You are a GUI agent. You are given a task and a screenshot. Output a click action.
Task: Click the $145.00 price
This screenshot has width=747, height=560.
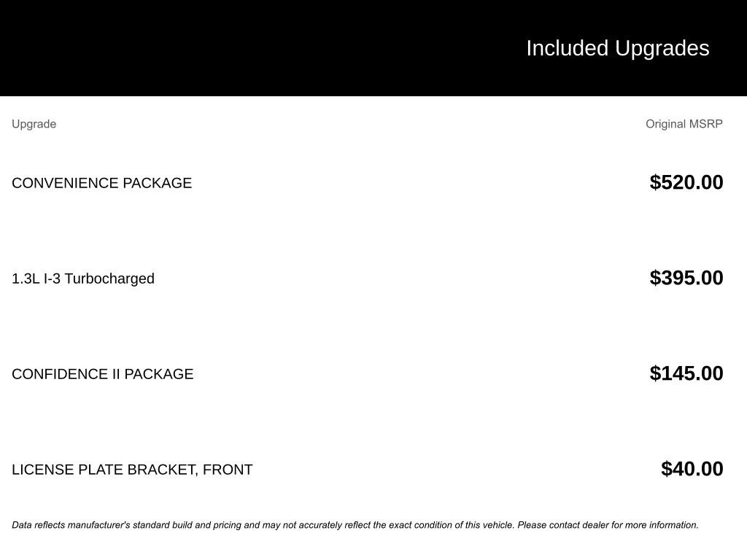(686, 373)
